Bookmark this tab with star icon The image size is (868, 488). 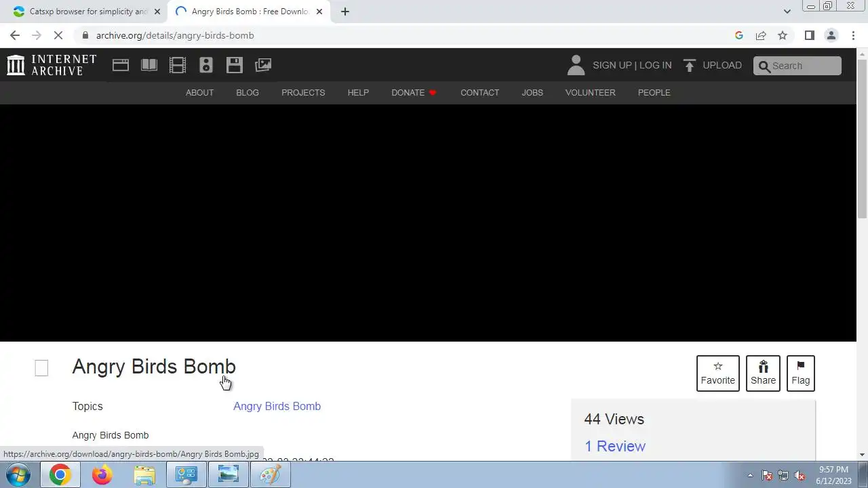click(x=783, y=35)
